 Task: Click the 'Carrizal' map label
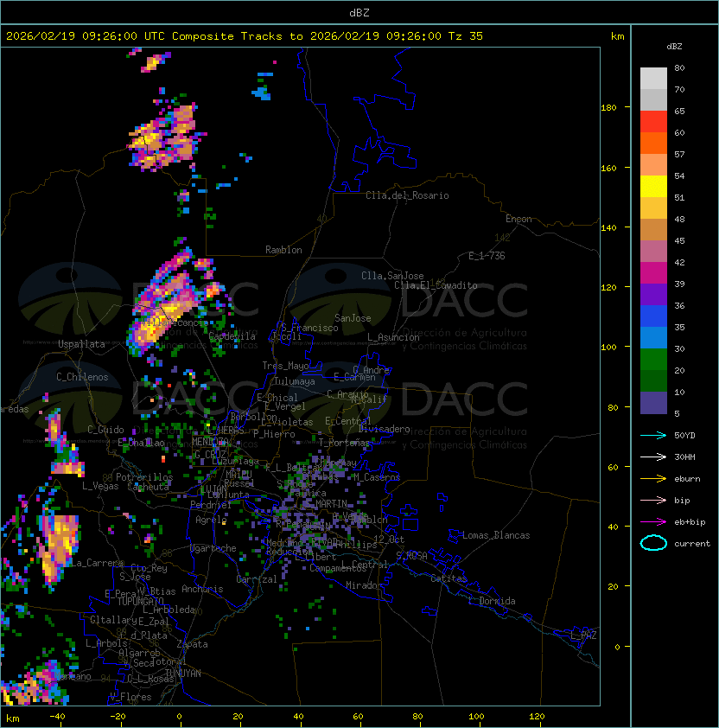tap(257, 579)
